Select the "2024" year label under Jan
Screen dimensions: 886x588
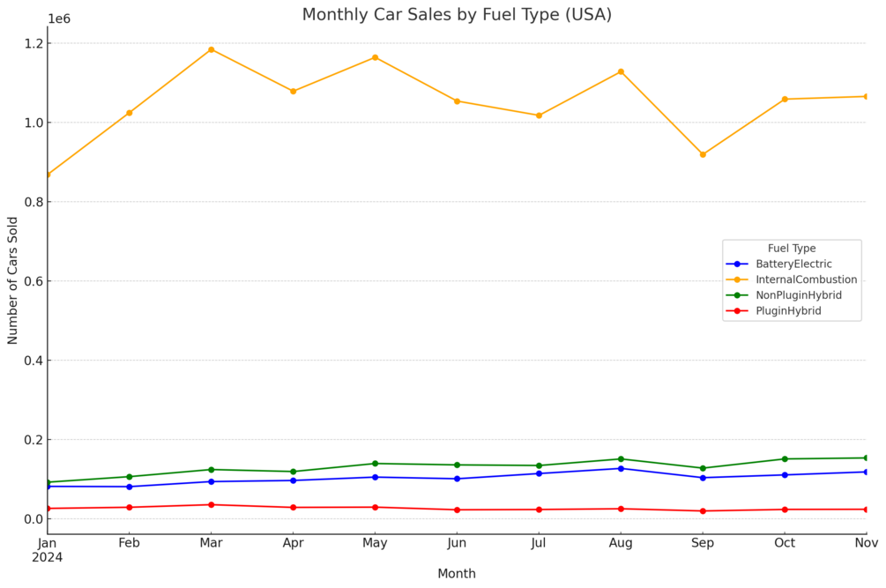(x=48, y=557)
